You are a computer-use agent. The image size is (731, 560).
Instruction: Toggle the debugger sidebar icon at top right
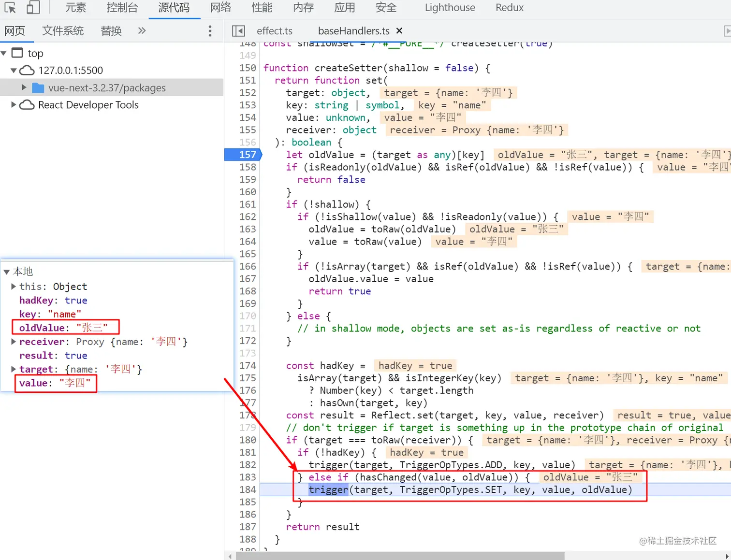click(x=727, y=31)
